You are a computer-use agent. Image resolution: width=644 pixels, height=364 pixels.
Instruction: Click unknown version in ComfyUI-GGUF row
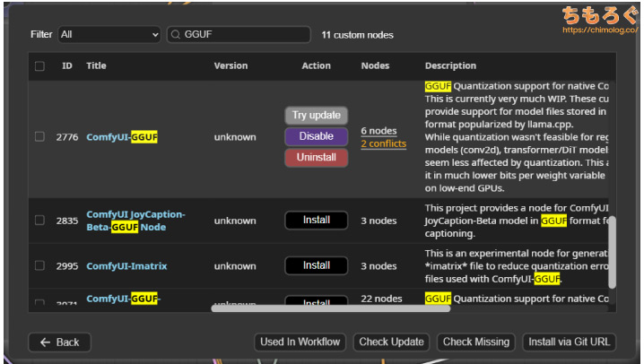(x=235, y=137)
